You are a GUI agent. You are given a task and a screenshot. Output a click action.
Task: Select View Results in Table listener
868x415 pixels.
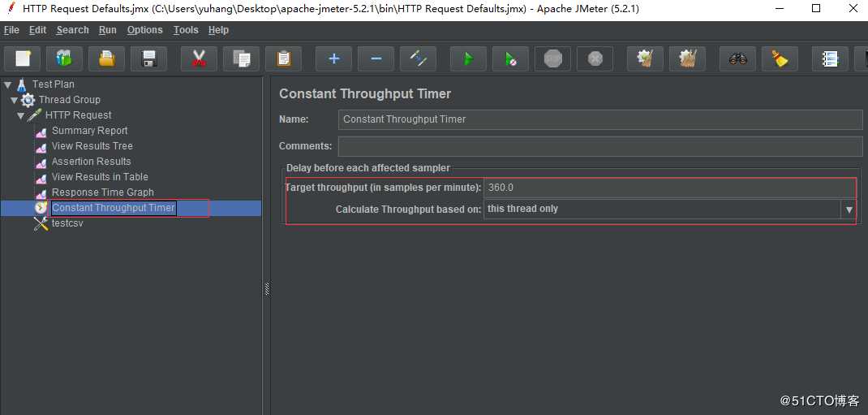[100, 177]
